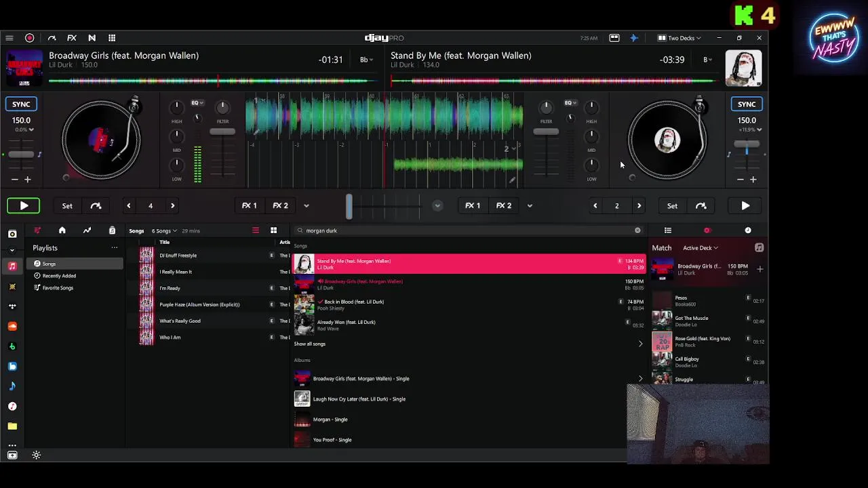Expand the 0.0% tempo range on deck 1
Screen dimensions: 868x488
[x=24, y=129]
